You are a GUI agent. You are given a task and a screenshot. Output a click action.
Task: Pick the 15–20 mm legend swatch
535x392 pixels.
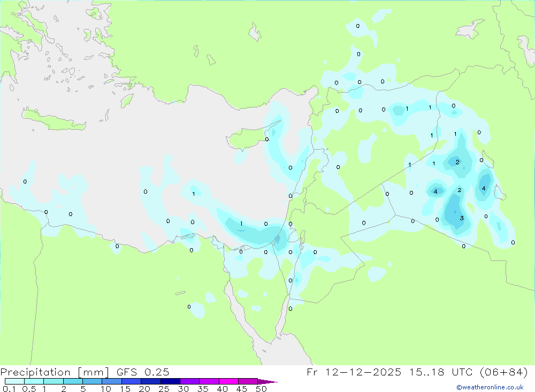[x=132, y=381]
